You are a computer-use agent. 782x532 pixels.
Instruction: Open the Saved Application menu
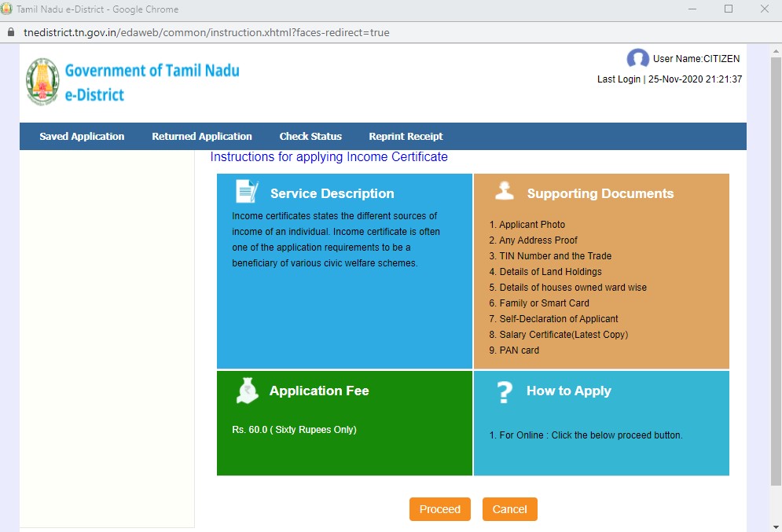tap(81, 136)
